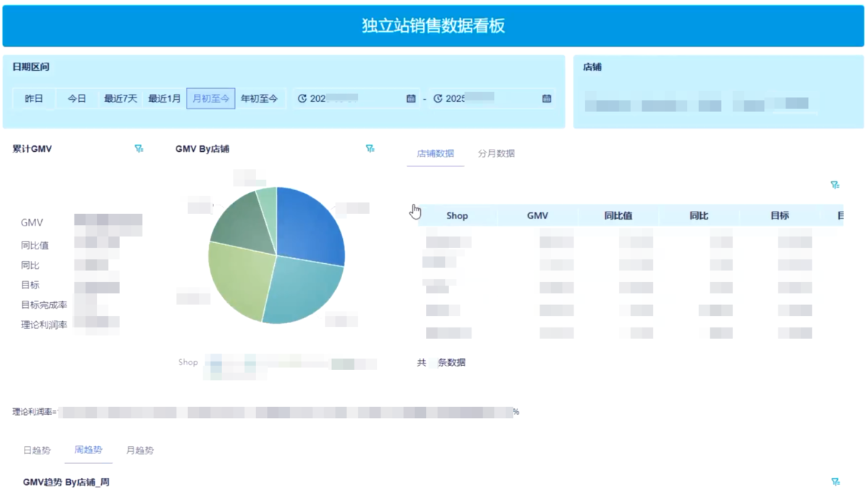Click the 最近1月 quick date button
The width and height of the screenshot is (868, 501).
tap(164, 99)
